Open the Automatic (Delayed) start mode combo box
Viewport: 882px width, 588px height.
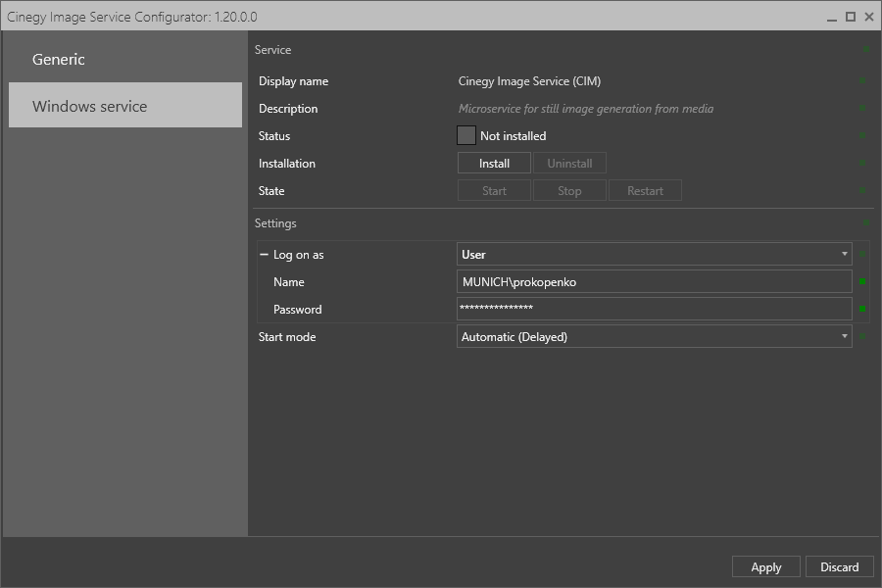655,336
